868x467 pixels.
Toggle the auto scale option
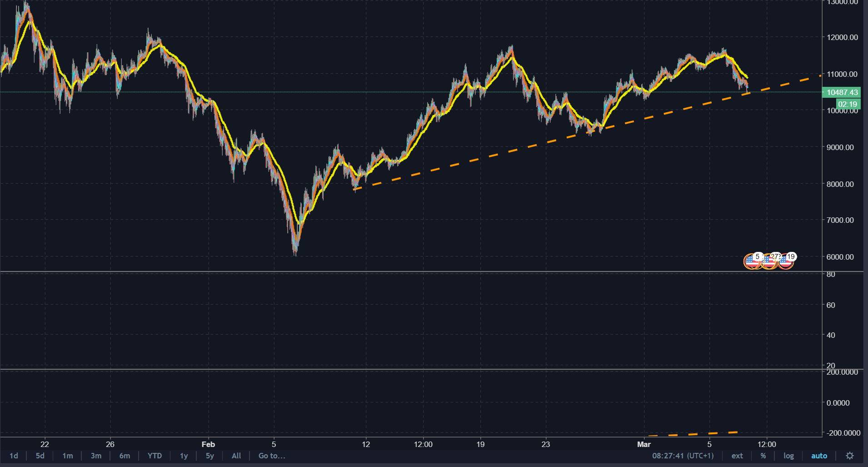819,456
